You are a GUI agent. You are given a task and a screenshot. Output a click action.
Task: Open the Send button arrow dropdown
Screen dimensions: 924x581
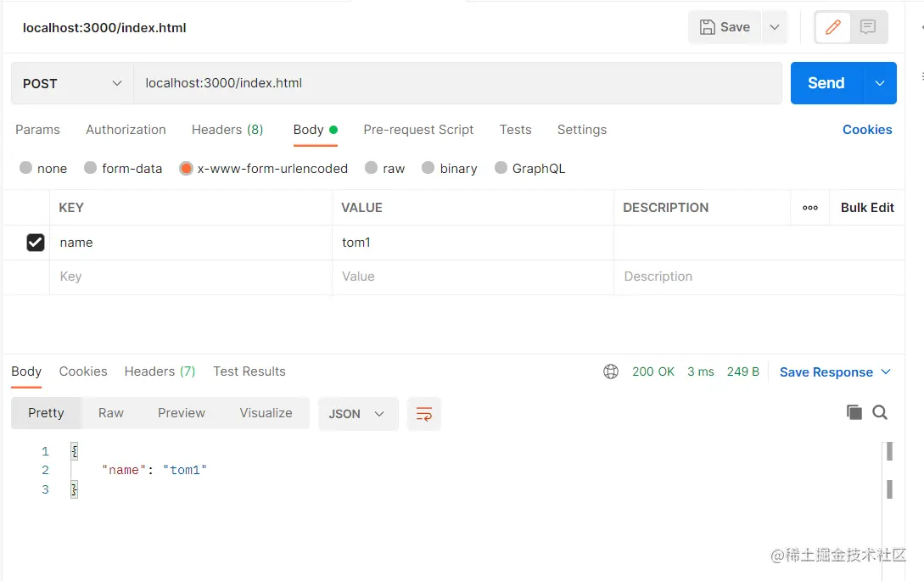tap(880, 83)
